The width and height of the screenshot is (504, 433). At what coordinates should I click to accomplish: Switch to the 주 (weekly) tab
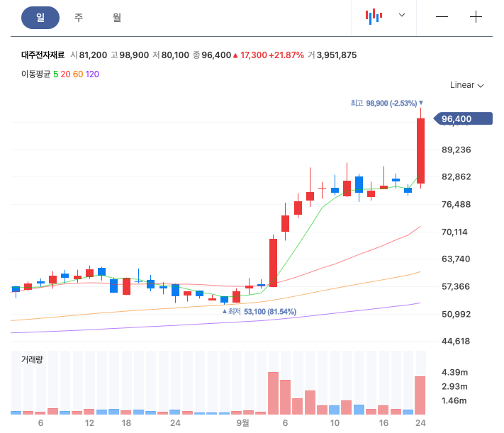click(x=79, y=17)
